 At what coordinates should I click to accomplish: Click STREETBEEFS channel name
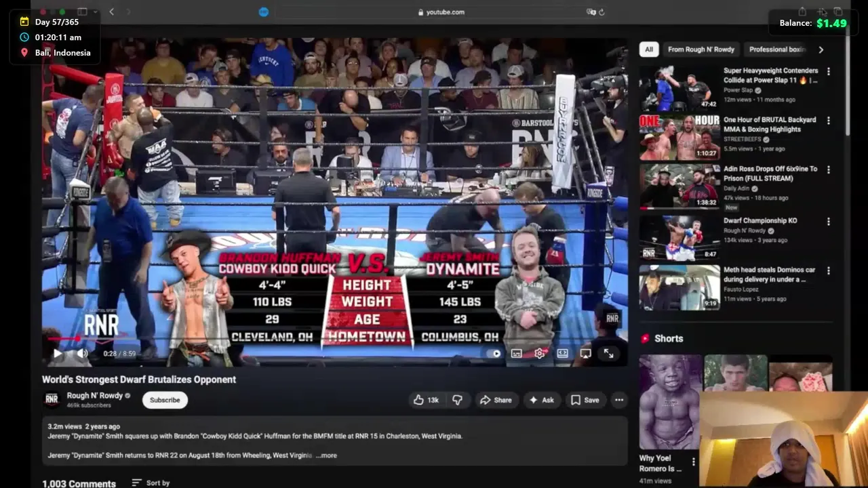743,139
